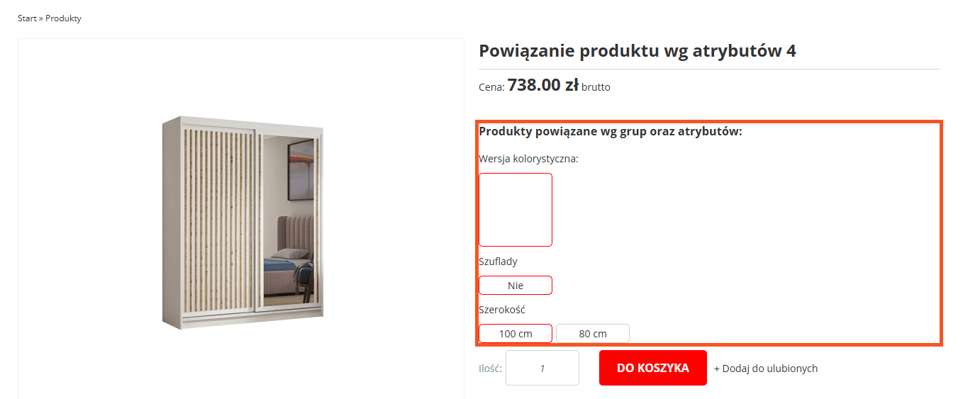The width and height of the screenshot is (980, 399).
Task: Click the Wersja kolorystyczna label
Action: click(529, 159)
